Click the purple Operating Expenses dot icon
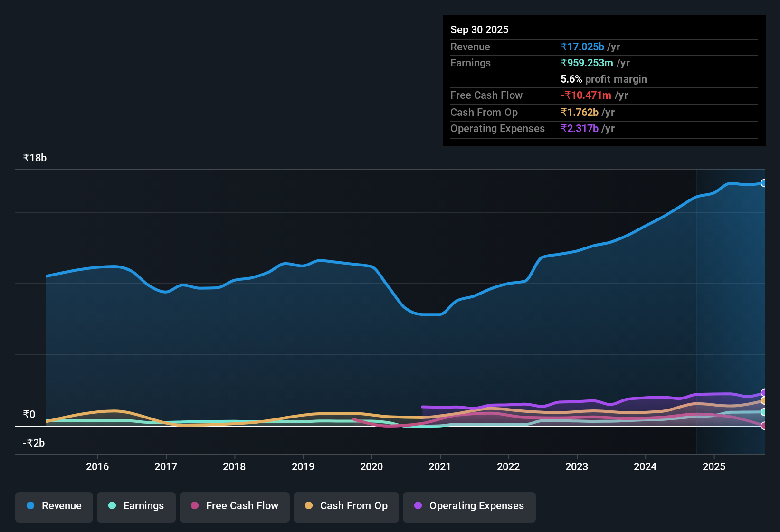 pyautogui.click(x=418, y=506)
